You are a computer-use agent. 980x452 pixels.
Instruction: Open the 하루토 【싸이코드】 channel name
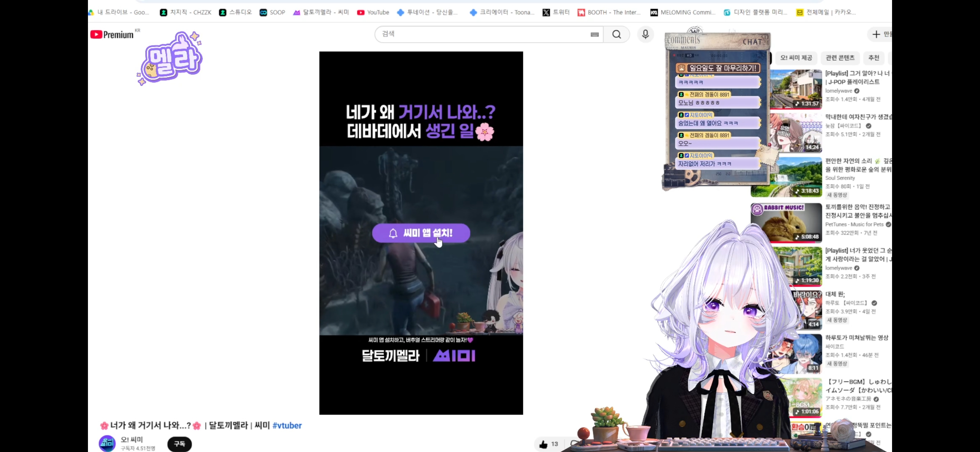pos(847,303)
